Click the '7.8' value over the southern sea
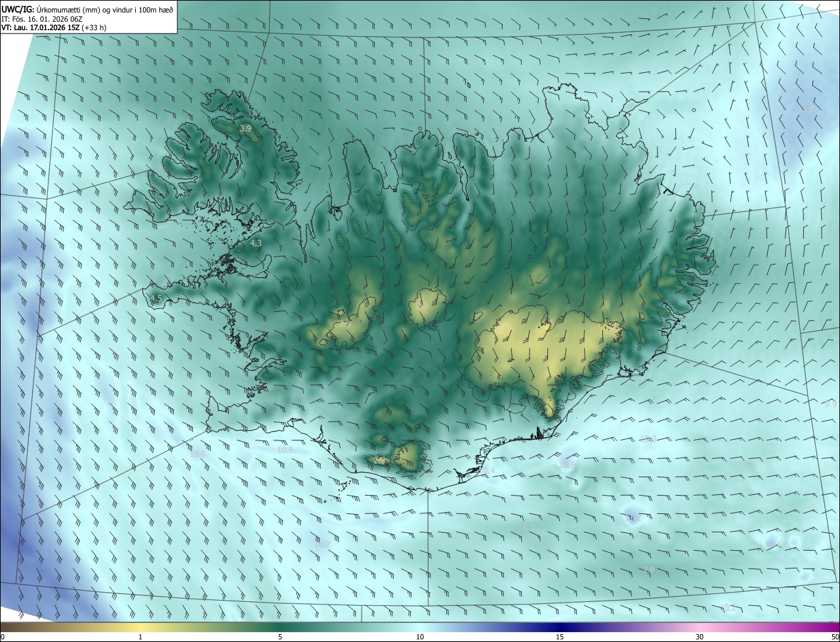The image size is (840, 642). coord(648,570)
